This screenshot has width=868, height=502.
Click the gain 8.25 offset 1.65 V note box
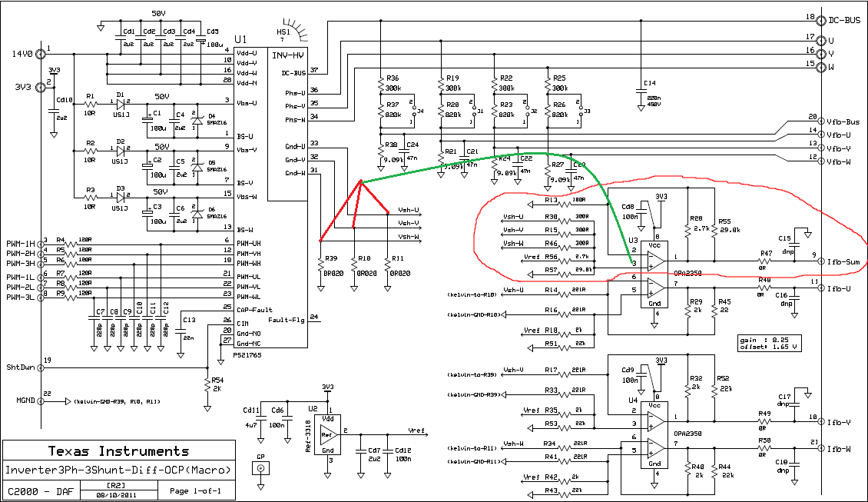pyautogui.click(x=770, y=343)
